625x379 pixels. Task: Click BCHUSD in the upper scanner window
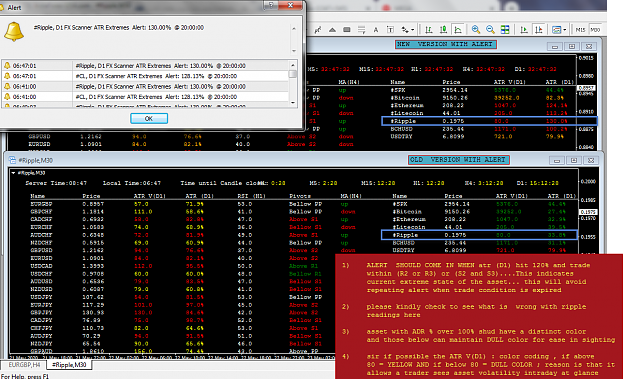pos(402,129)
